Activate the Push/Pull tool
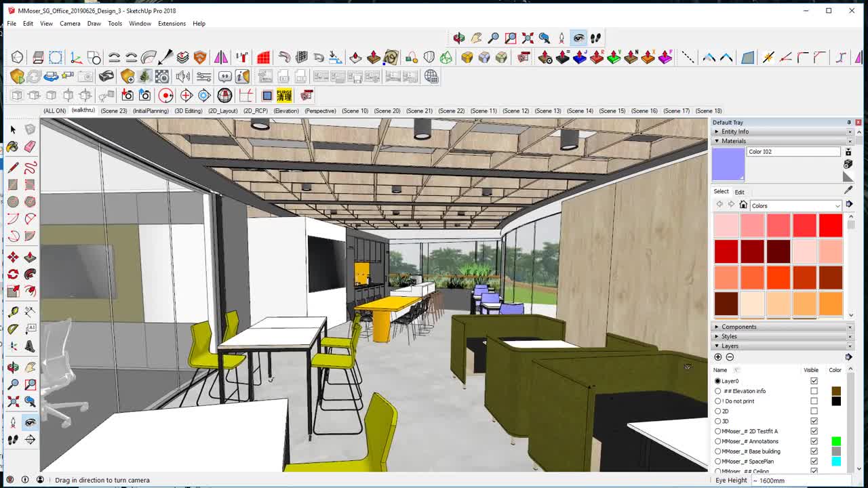868x488 pixels. pos(30,257)
